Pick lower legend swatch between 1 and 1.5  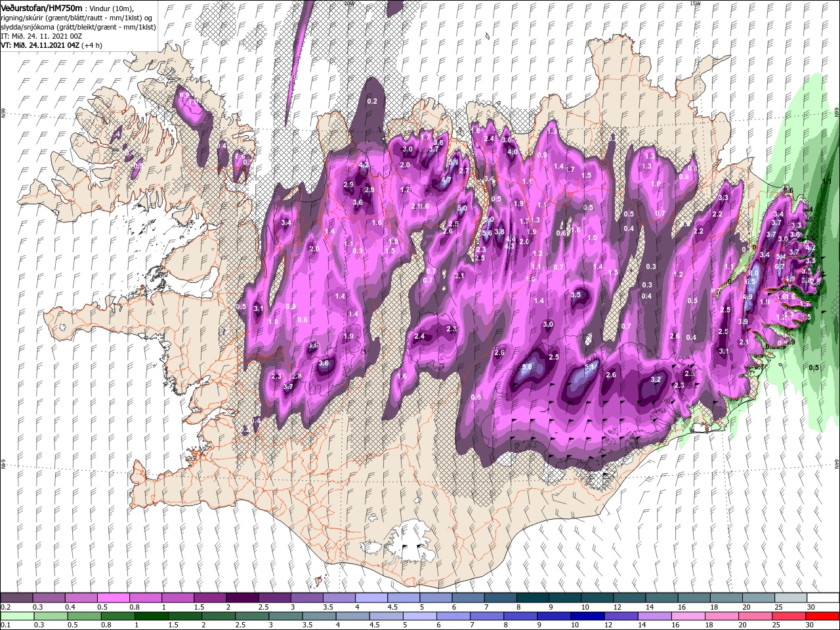[151, 616]
